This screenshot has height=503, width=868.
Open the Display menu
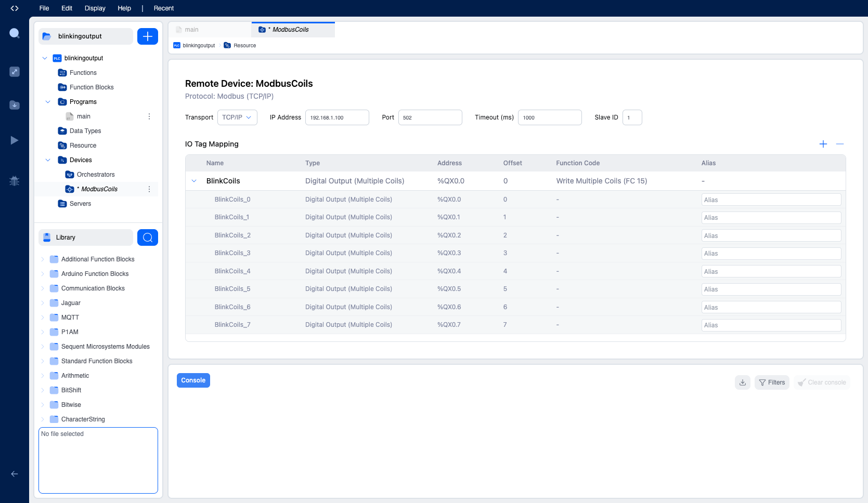95,8
